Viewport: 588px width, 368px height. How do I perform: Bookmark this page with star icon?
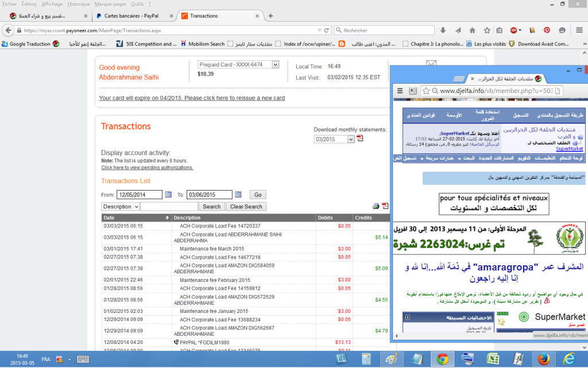click(487, 30)
